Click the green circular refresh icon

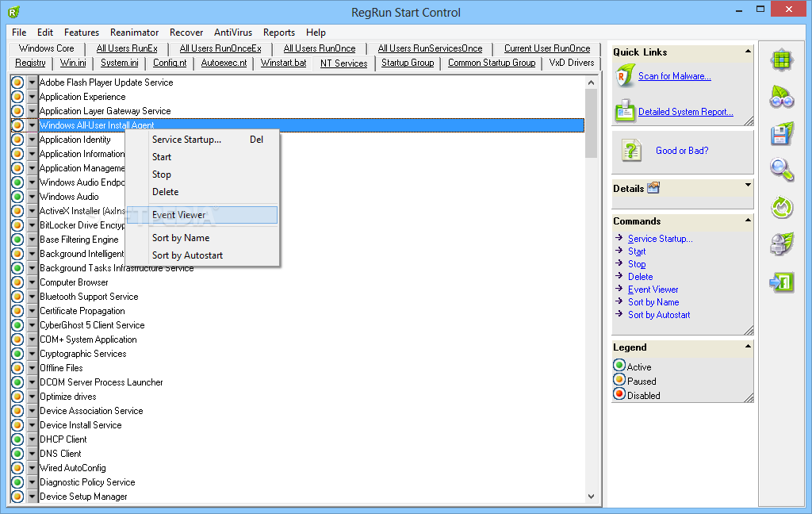coord(781,208)
